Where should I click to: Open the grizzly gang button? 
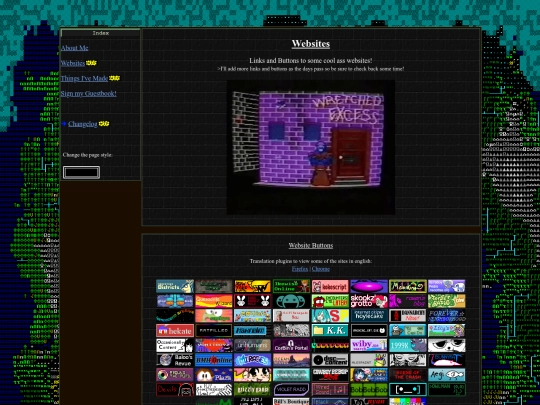tap(253, 390)
